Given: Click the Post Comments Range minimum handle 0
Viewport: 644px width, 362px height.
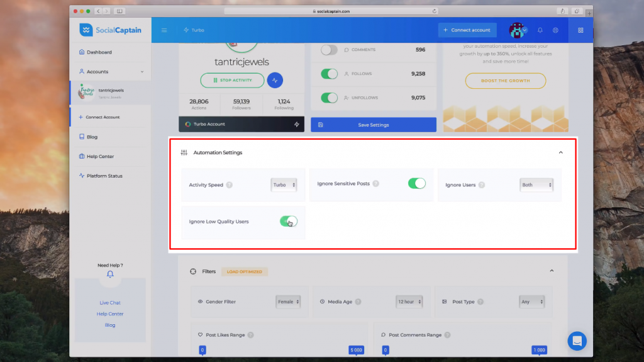Looking at the screenshot, I should 386,350.
